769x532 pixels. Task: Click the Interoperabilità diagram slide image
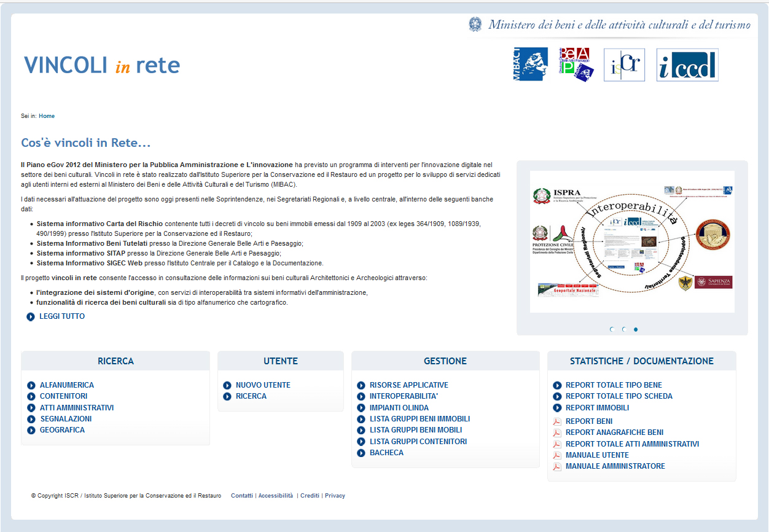[x=632, y=242]
